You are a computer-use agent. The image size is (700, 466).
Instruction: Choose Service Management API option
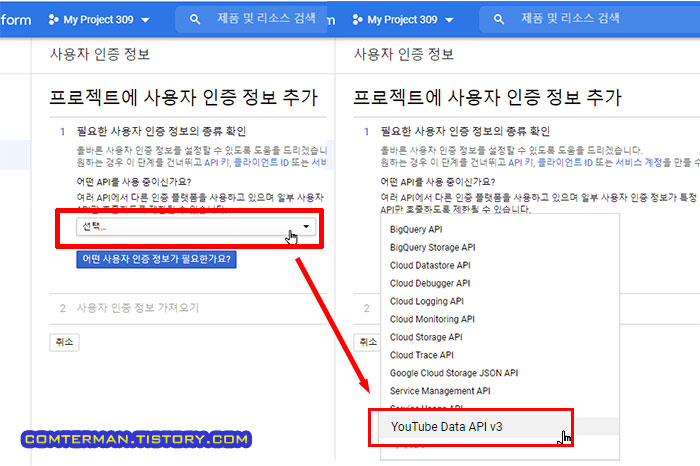point(500,391)
